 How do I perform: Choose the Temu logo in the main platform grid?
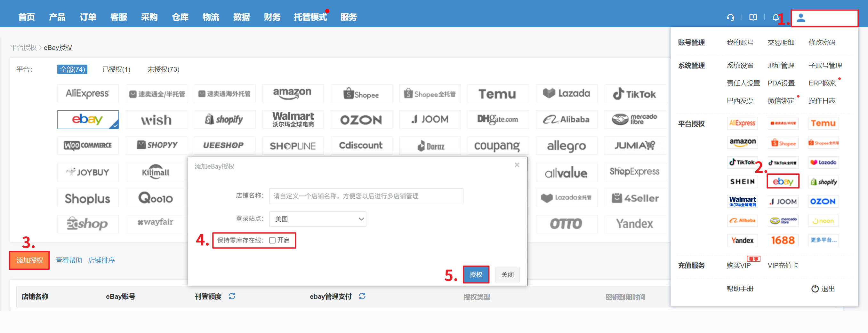[x=498, y=93]
